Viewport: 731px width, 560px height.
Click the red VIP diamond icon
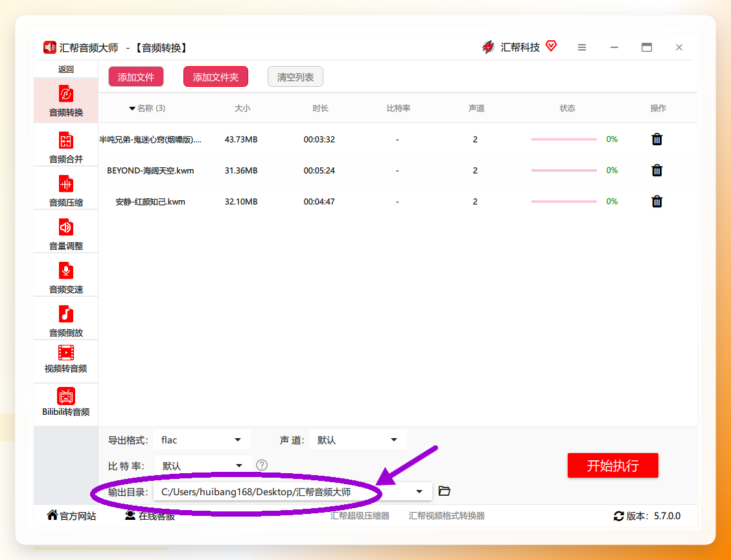[x=551, y=46]
